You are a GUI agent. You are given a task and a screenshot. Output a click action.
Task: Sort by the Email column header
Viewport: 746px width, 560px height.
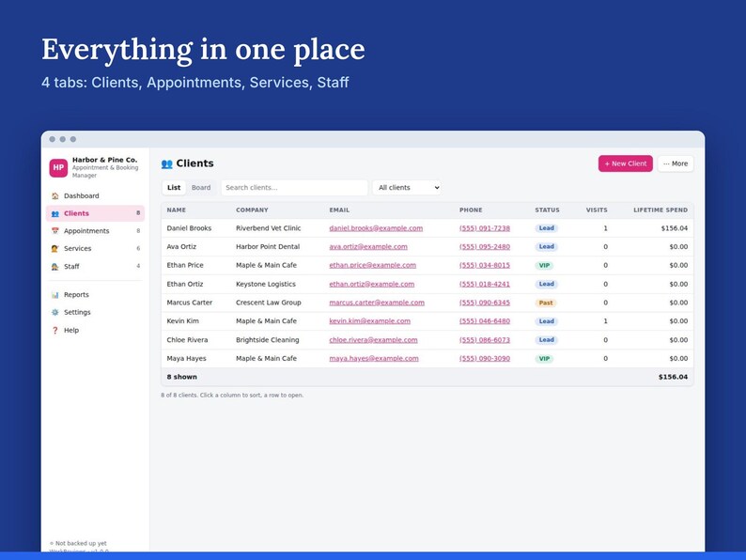339,210
